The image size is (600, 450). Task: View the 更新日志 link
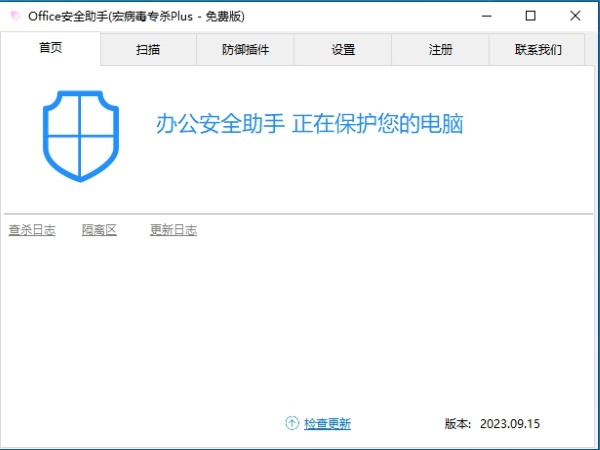(x=173, y=230)
